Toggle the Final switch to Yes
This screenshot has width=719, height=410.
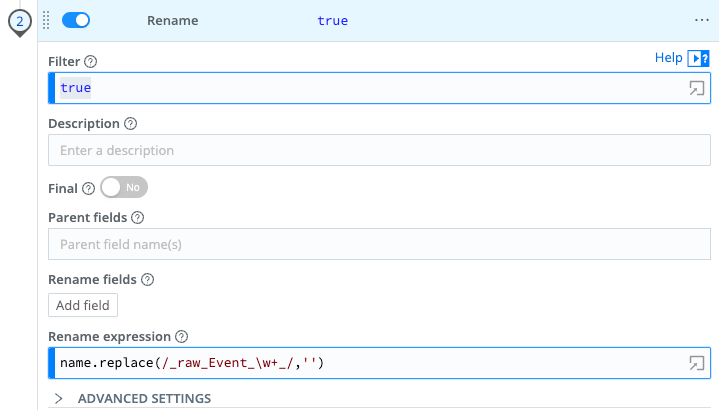tap(124, 187)
